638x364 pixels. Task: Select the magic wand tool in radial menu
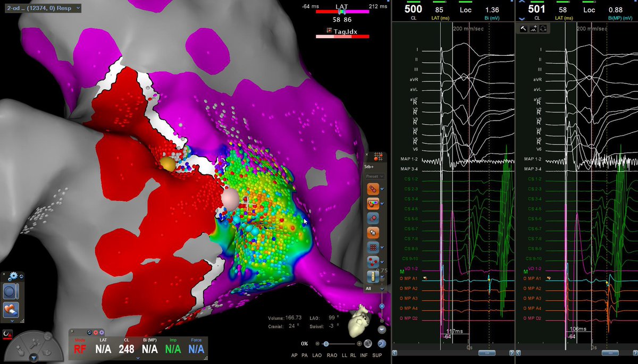[35, 344]
